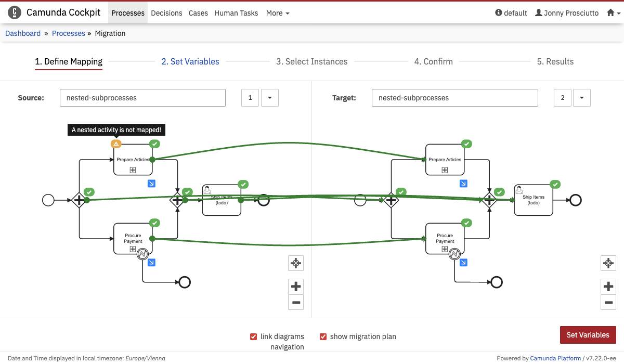
Task: Switch to the Decisions tab
Action: click(x=166, y=13)
